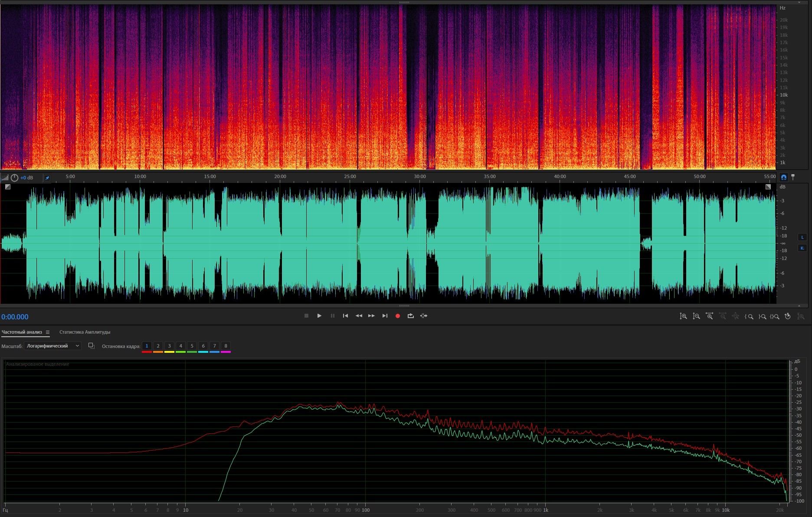The width and height of the screenshot is (812, 517).
Task: Adjust the +0 dB volume knob
Action: [x=14, y=178]
